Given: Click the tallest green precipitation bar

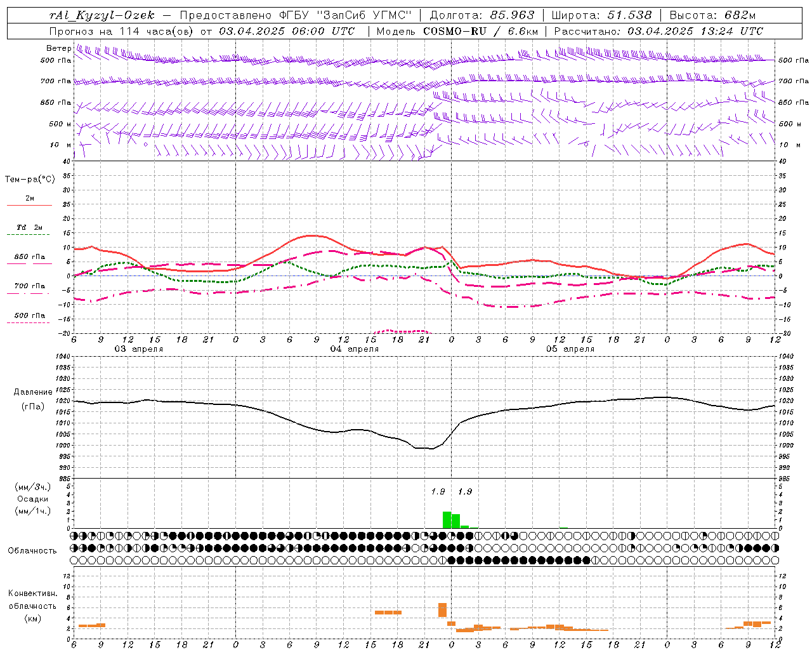Looking at the screenshot, I should [x=447, y=520].
